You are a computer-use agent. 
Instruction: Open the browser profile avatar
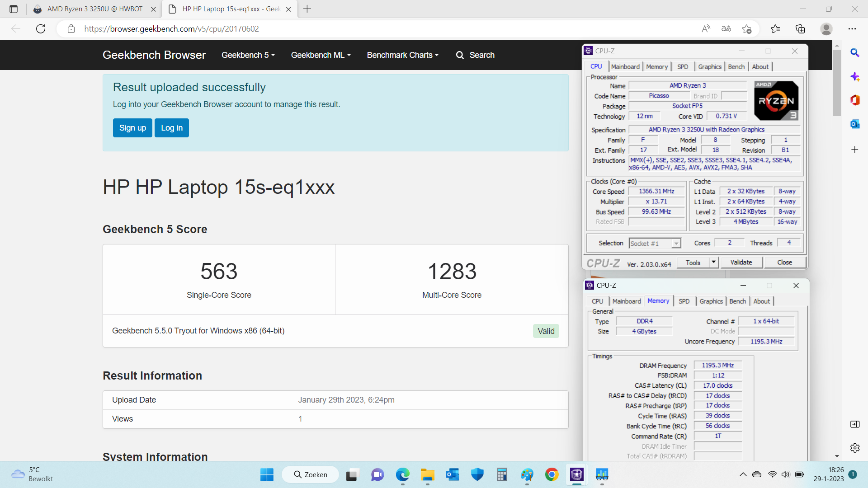(826, 29)
